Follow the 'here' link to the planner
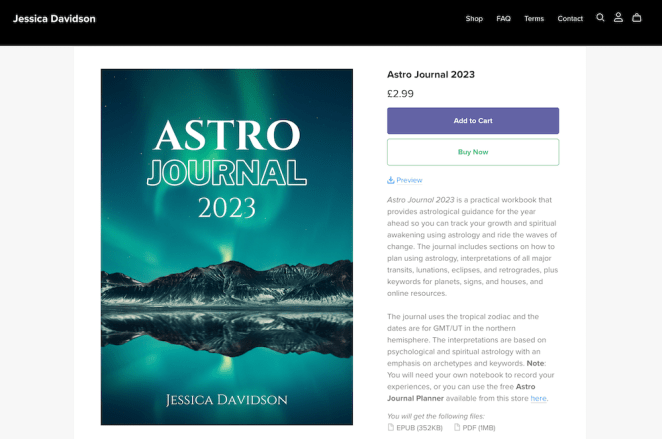 (538, 398)
